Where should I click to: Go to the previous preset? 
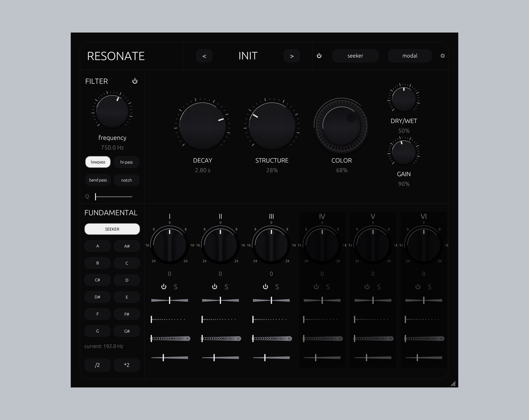204,56
